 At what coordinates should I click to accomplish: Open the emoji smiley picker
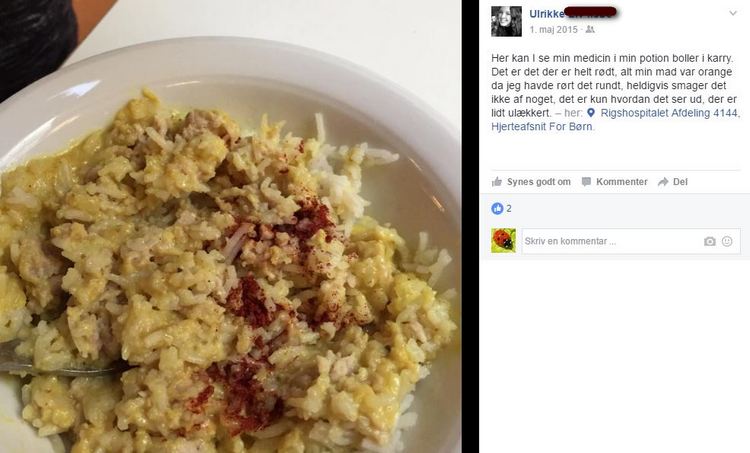click(x=727, y=241)
